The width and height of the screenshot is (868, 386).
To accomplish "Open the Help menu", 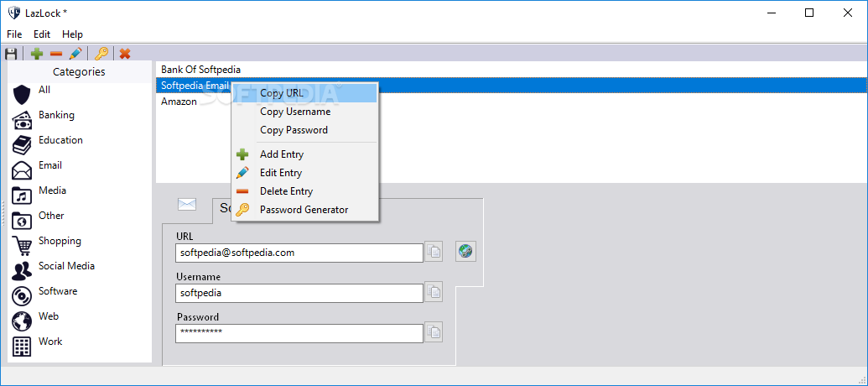I will (x=72, y=34).
